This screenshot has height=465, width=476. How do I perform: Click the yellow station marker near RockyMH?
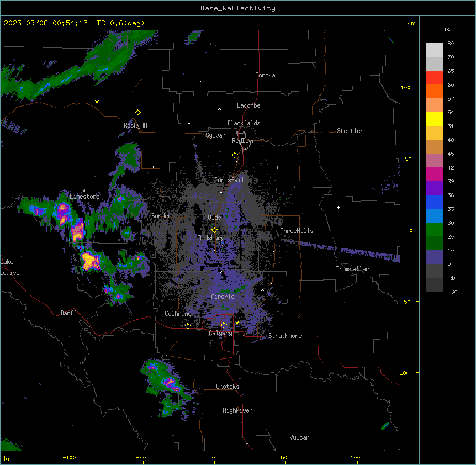[138, 112]
